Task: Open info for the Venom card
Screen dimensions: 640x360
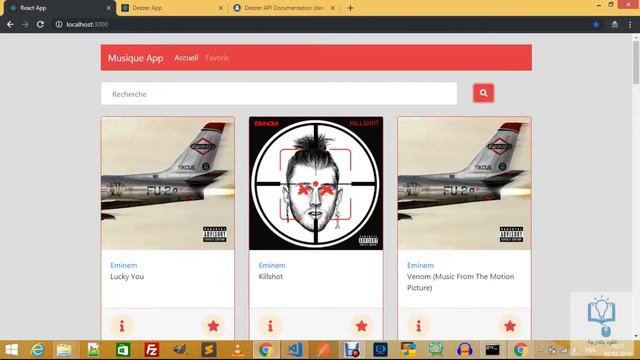Action: pos(418,326)
